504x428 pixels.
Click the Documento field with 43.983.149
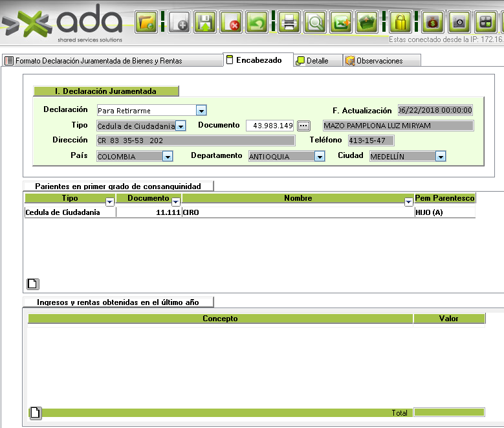[x=270, y=126]
